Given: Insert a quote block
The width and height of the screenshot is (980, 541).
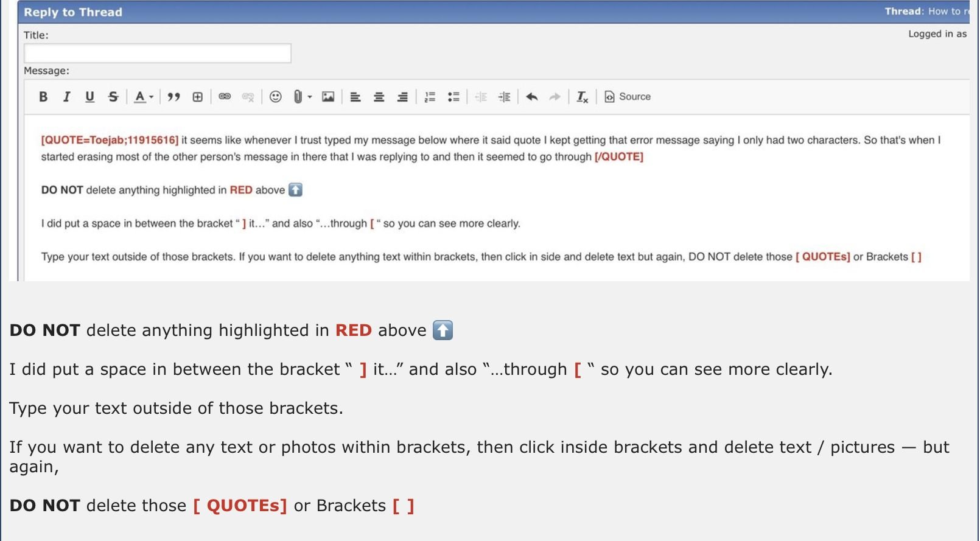Looking at the screenshot, I should pyautogui.click(x=174, y=97).
